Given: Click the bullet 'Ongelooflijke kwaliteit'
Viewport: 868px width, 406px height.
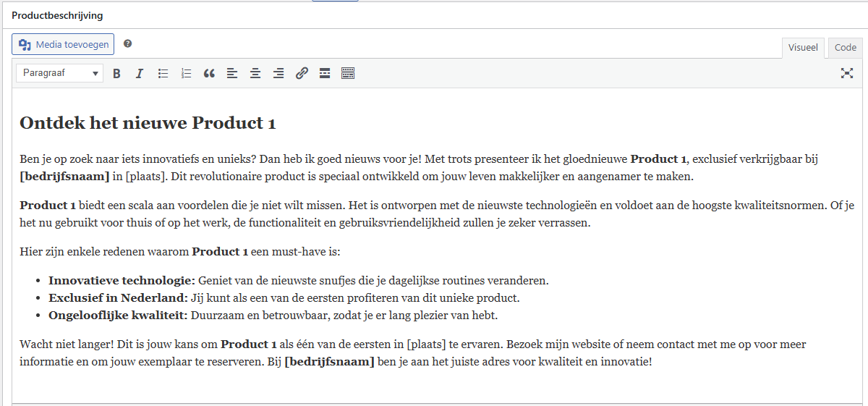Looking at the screenshot, I should (273, 316).
